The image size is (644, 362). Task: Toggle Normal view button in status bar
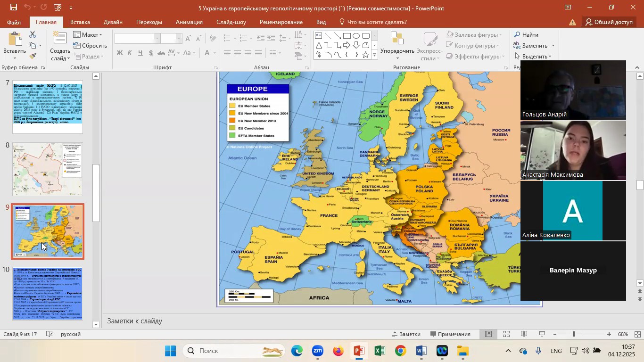489,334
